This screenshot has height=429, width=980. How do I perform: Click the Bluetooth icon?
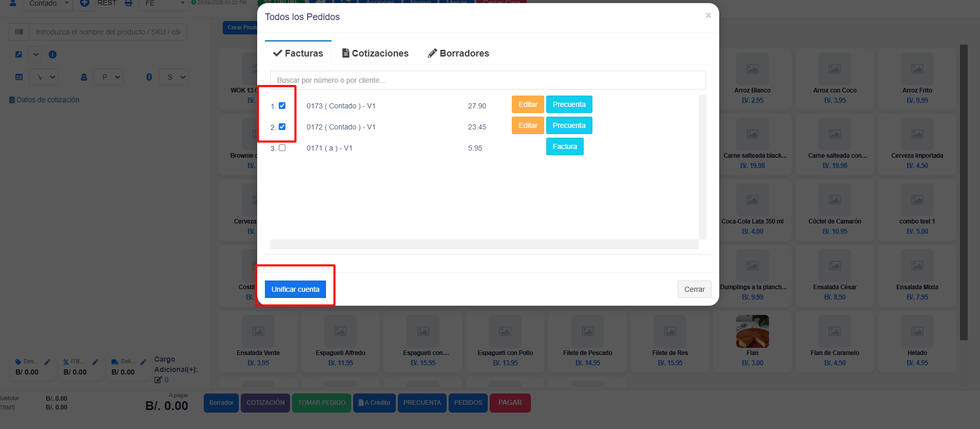click(x=149, y=77)
